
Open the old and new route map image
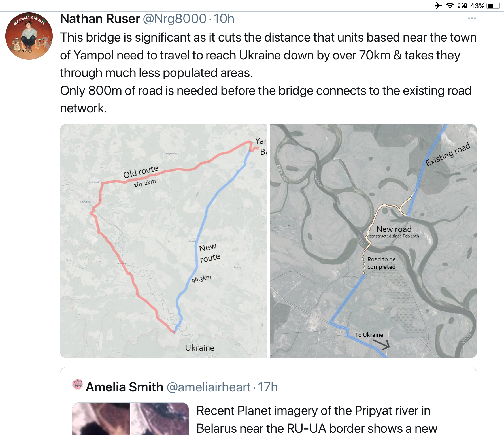(x=164, y=241)
